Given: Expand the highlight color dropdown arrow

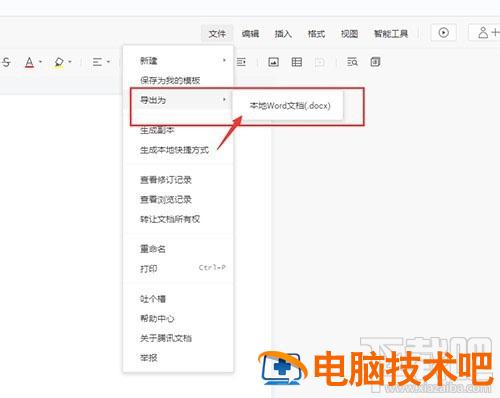Looking at the screenshot, I should tap(70, 62).
